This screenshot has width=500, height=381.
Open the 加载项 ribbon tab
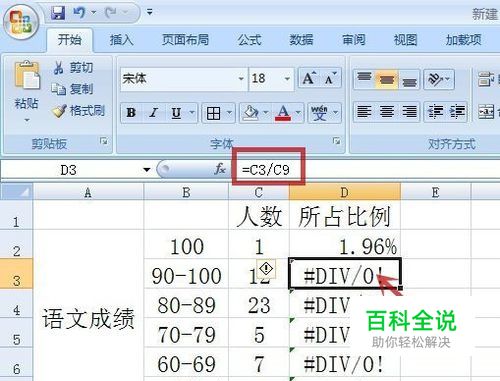point(464,40)
